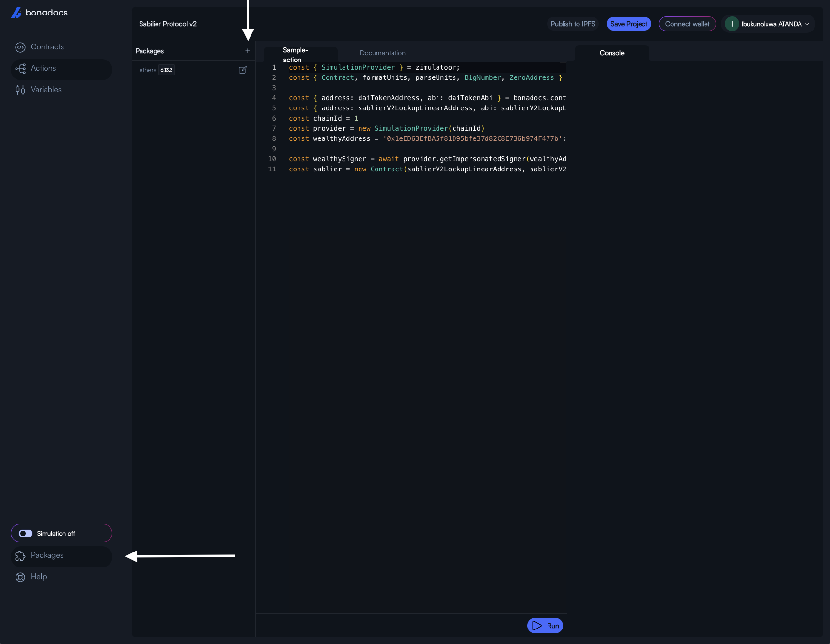Image resolution: width=830 pixels, height=644 pixels.
Task: Open Packages in the bottom sidebar
Action: pos(61,556)
